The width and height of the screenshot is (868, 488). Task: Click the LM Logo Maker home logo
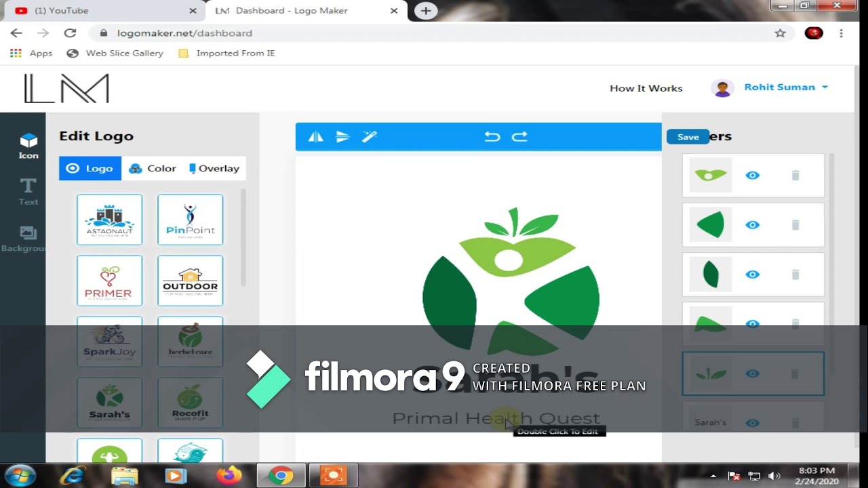66,89
